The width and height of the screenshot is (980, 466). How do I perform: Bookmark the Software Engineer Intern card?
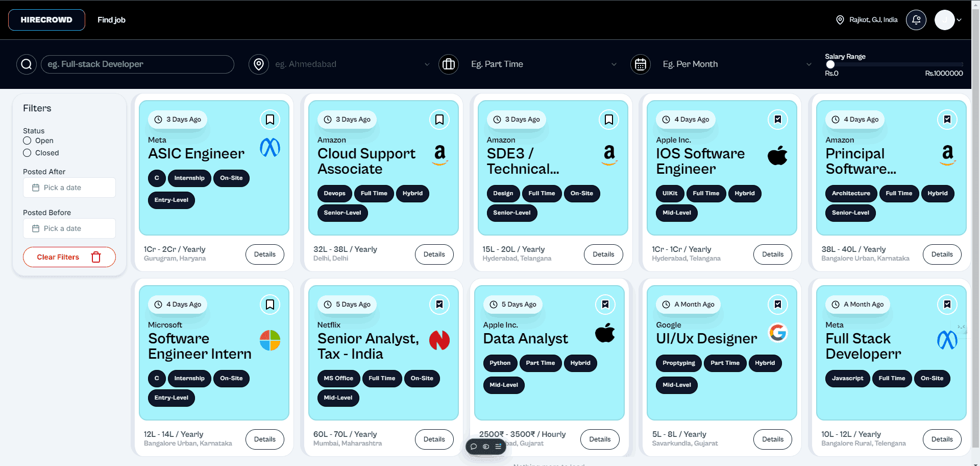pos(270,305)
